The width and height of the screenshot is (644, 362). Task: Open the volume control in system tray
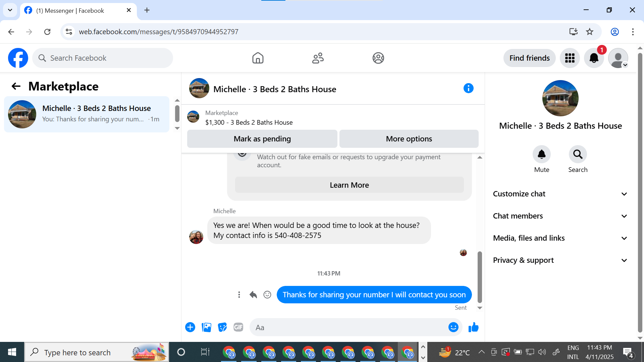coord(542,352)
